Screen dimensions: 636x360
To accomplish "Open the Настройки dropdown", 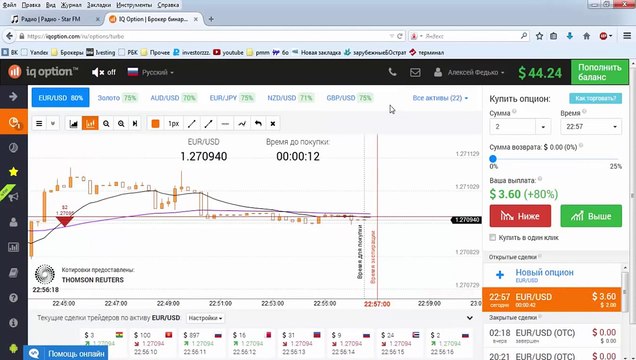I will coord(205,318).
